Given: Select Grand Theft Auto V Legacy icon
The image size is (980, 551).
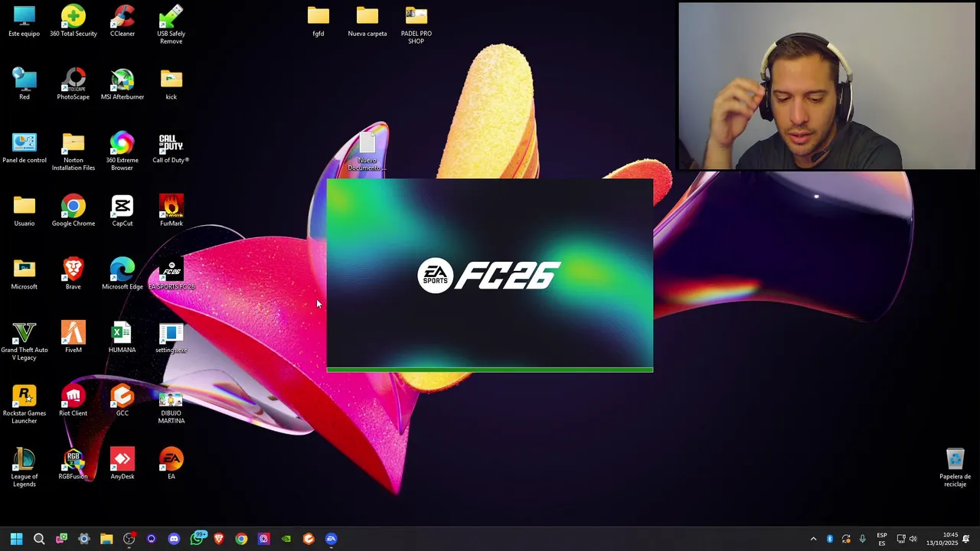Looking at the screenshot, I should point(24,341).
